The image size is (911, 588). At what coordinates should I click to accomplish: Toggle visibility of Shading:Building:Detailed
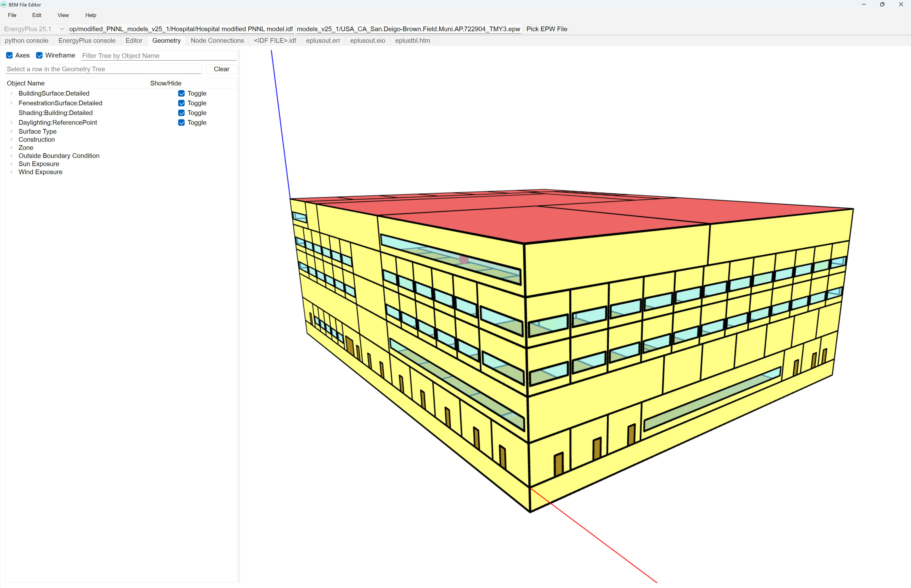click(182, 113)
